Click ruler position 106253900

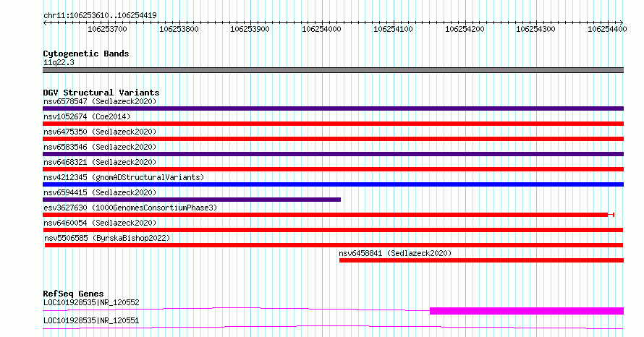coord(250,29)
